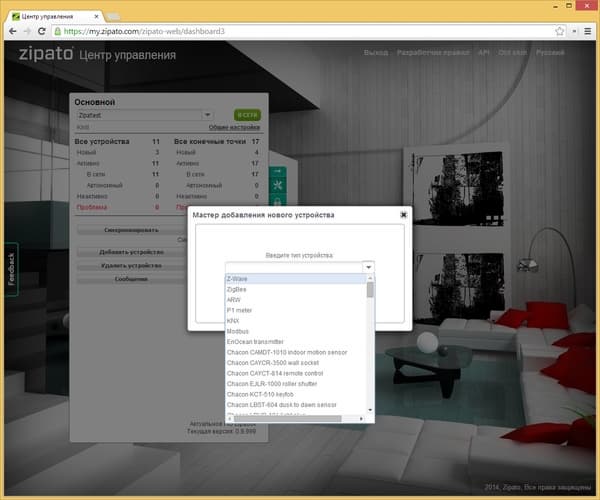600x500 pixels.
Task: Click the device list scroll down arrow
Action: tap(370, 410)
